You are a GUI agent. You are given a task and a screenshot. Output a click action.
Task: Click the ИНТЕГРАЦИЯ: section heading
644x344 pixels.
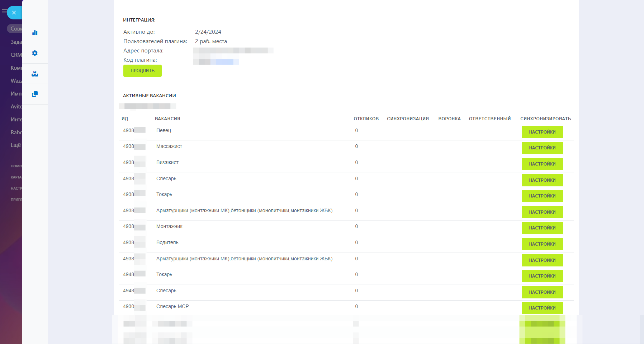click(139, 20)
